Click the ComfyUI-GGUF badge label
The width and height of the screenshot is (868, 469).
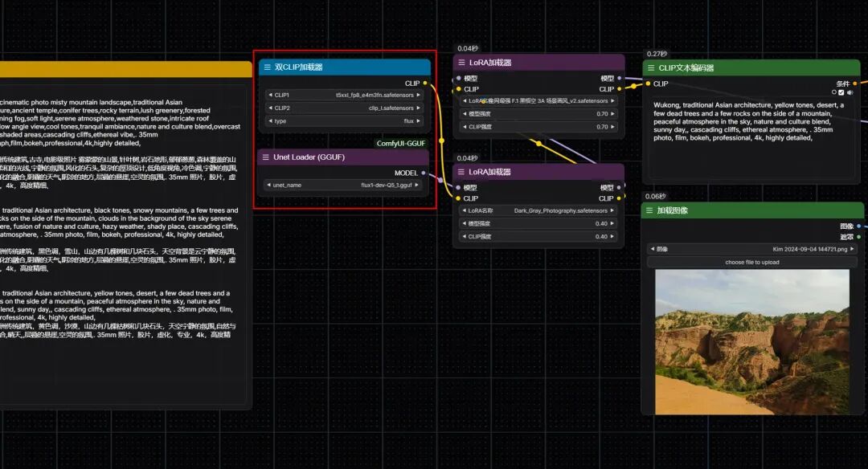pyautogui.click(x=401, y=143)
